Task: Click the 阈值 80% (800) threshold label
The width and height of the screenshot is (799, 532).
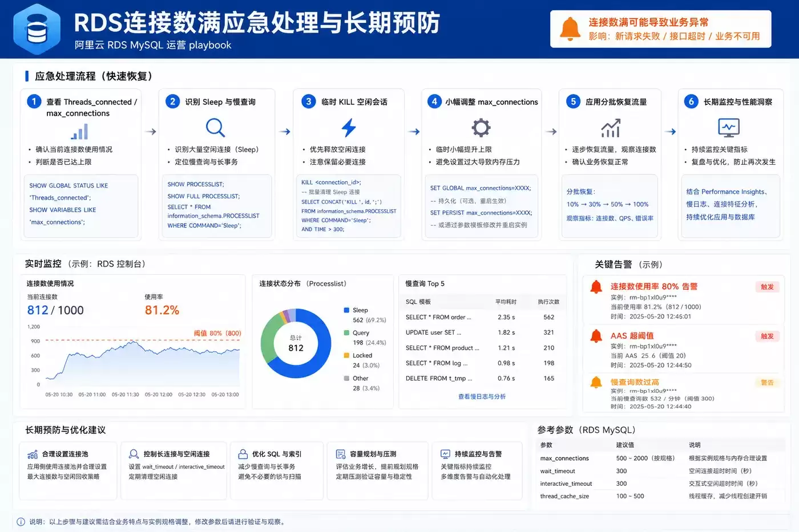Action: 217,333
